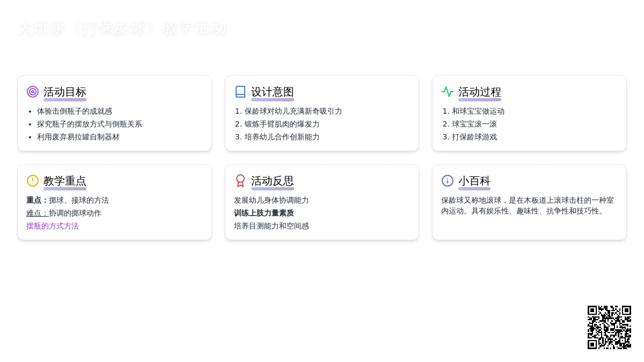Click the bold text 训练上肢力量素质
The image size is (644, 362).
click(264, 213)
